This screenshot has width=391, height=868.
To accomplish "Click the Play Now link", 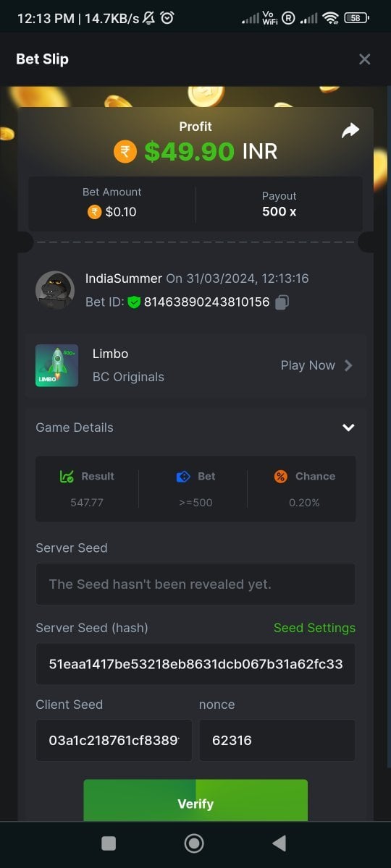I will (308, 365).
